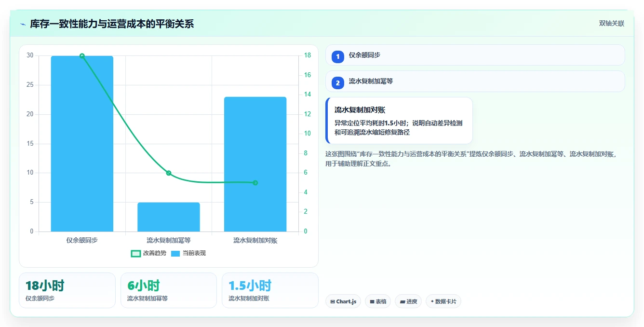Click the x-axis label 仅余额同步

(82, 240)
